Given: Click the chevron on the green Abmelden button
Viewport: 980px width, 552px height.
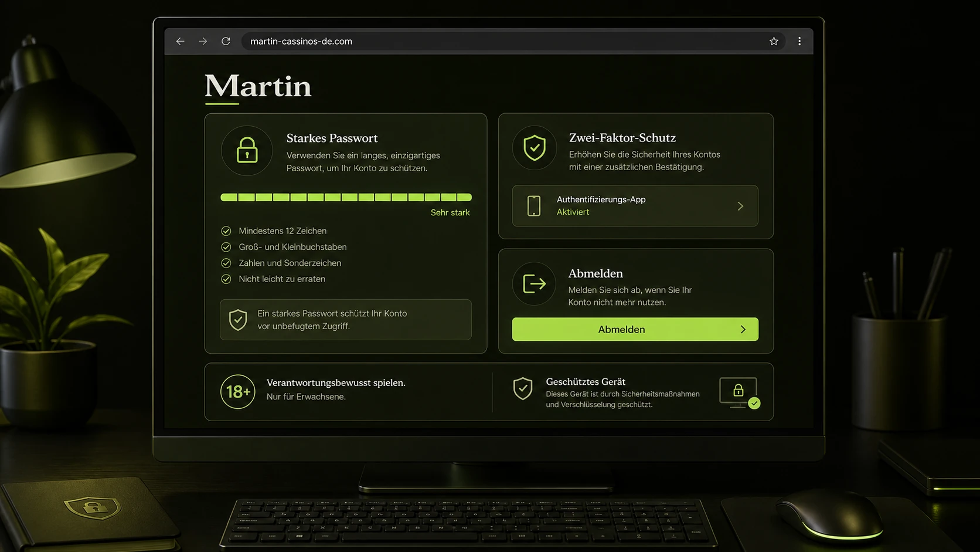Looking at the screenshot, I should point(743,330).
